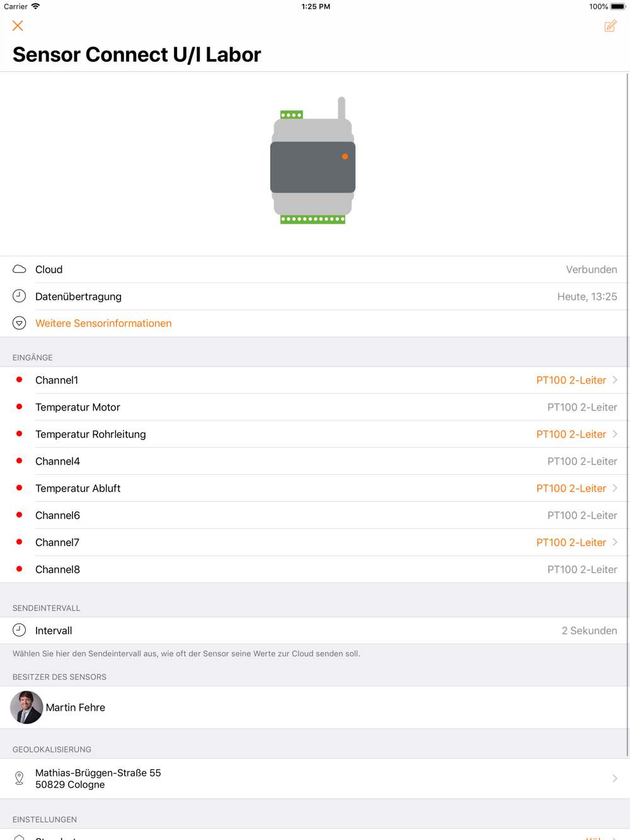Tap red status dot for Temperatur Motor
The height and width of the screenshot is (840, 630).
(20, 407)
